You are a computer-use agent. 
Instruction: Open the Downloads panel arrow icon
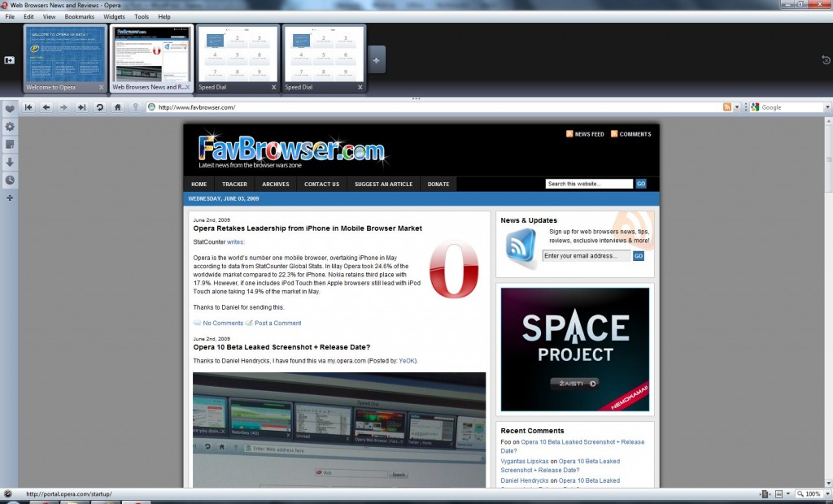click(10, 162)
